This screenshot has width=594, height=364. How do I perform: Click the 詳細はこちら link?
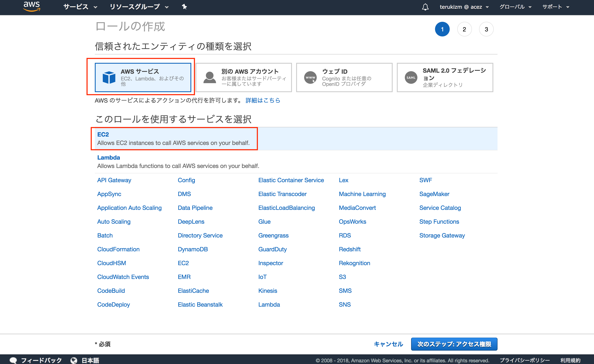263,100
